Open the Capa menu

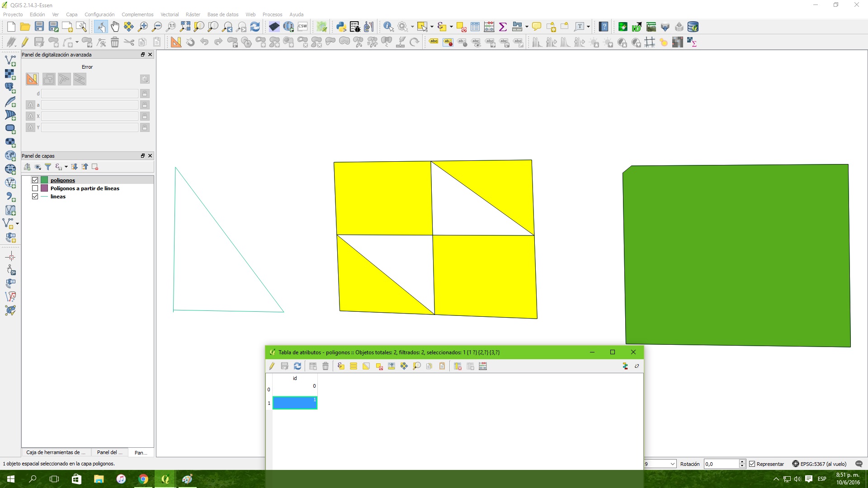click(x=71, y=14)
